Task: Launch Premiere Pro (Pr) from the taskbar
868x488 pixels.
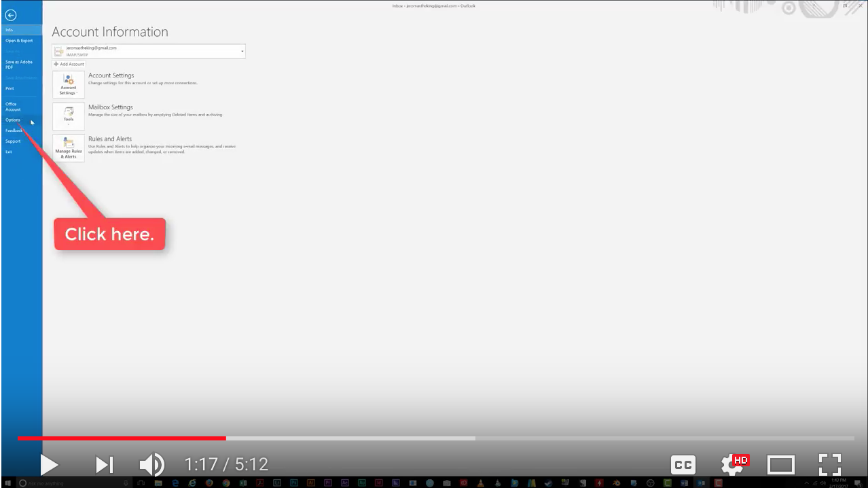Action: pyautogui.click(x=328, y=483)
